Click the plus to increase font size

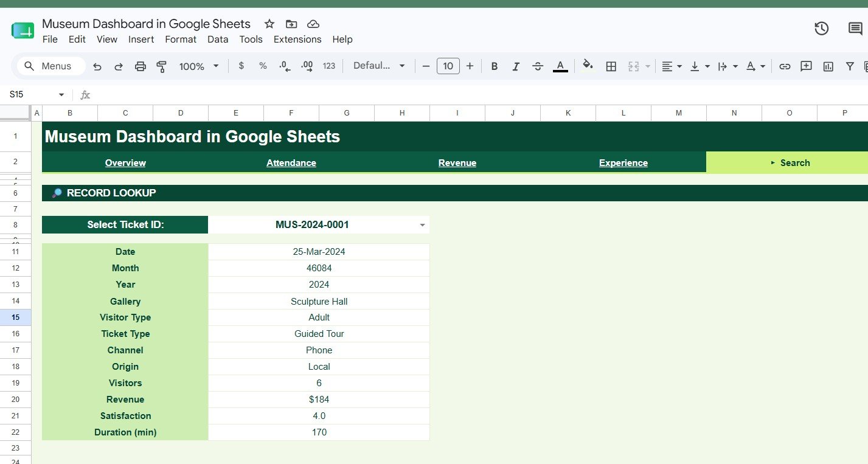pos(470,66)
